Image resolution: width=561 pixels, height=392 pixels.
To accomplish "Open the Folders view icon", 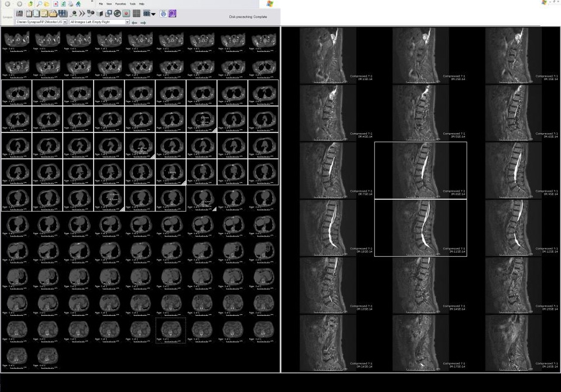I will (46, 5).
